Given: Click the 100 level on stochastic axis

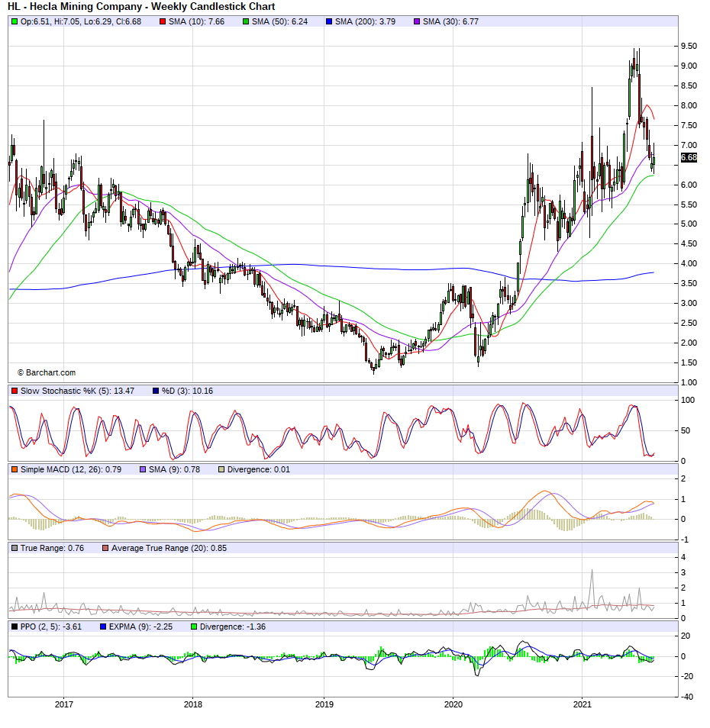Looking at the screenshot, I should [x=688, y=400].
